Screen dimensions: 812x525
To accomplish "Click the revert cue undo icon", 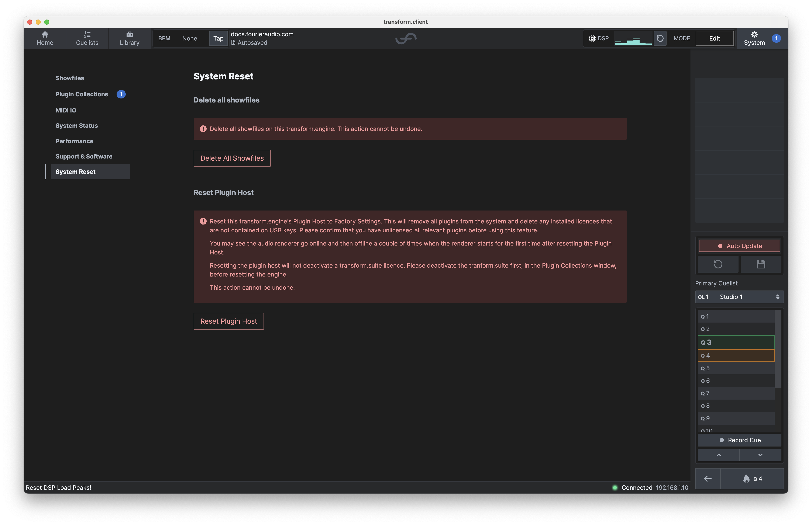I will point(718,264).
